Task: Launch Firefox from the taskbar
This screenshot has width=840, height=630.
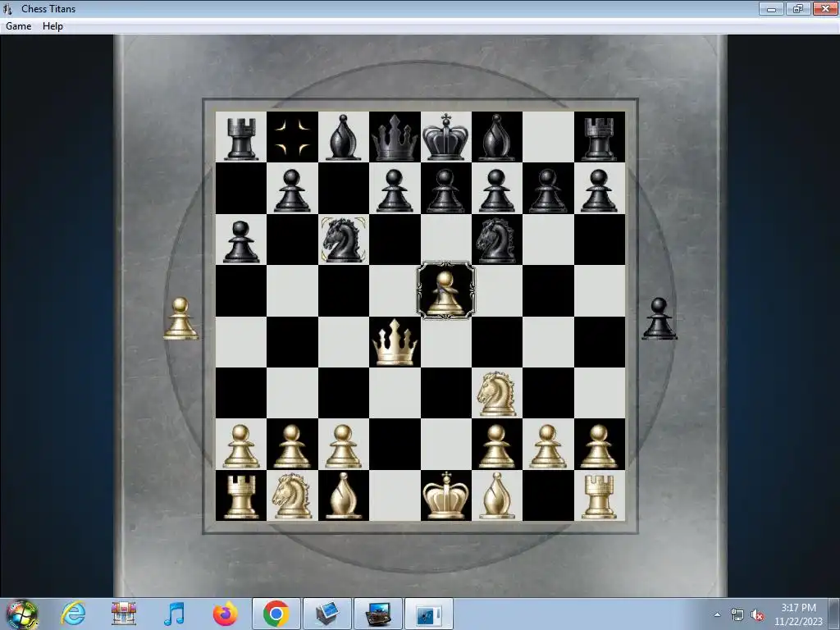Action: [226, 614]
